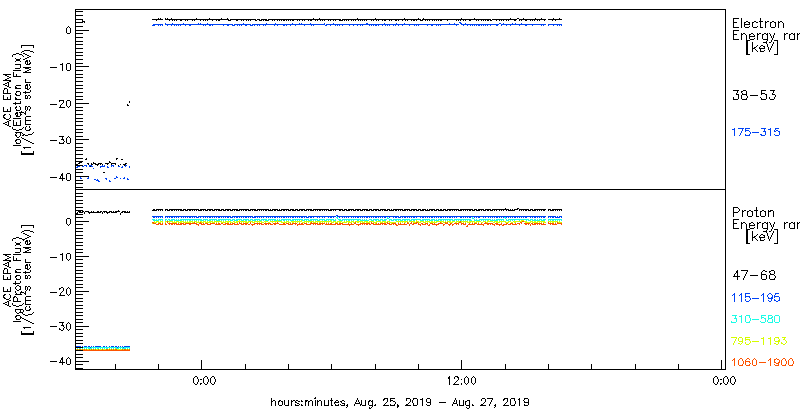The height and width of the screenshot is (410, 800).
Task: Click the isolated black outlier near -20 electron flux
Action: point(128,104)
